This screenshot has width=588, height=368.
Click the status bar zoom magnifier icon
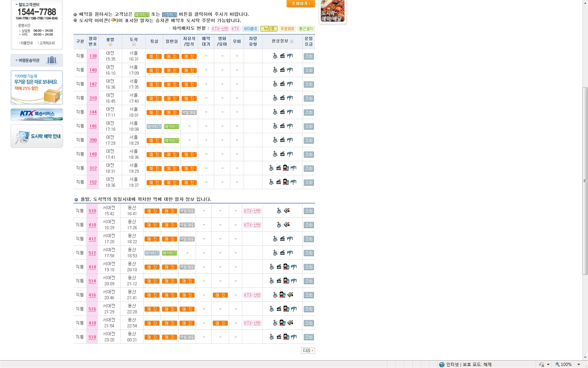pyautogui.click(x=557, y=364)
